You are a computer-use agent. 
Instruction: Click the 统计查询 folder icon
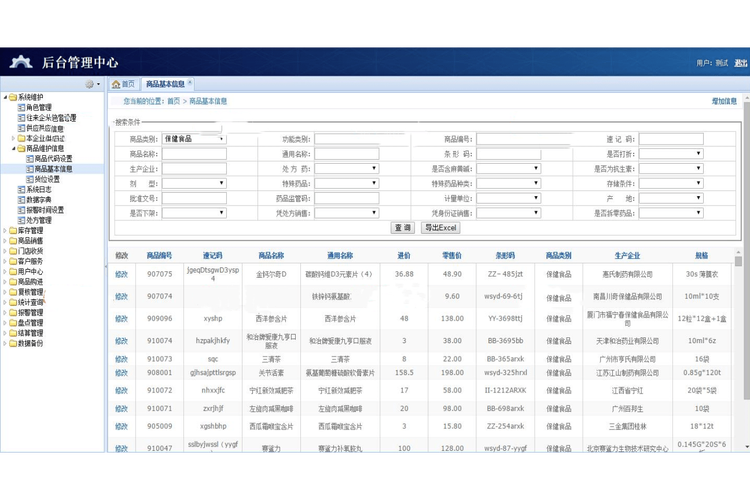point(13,302)
